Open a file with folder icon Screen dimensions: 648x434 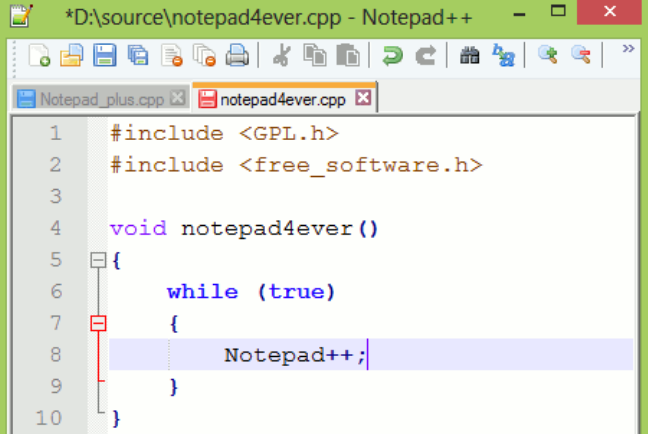click(x=71, y=55)
